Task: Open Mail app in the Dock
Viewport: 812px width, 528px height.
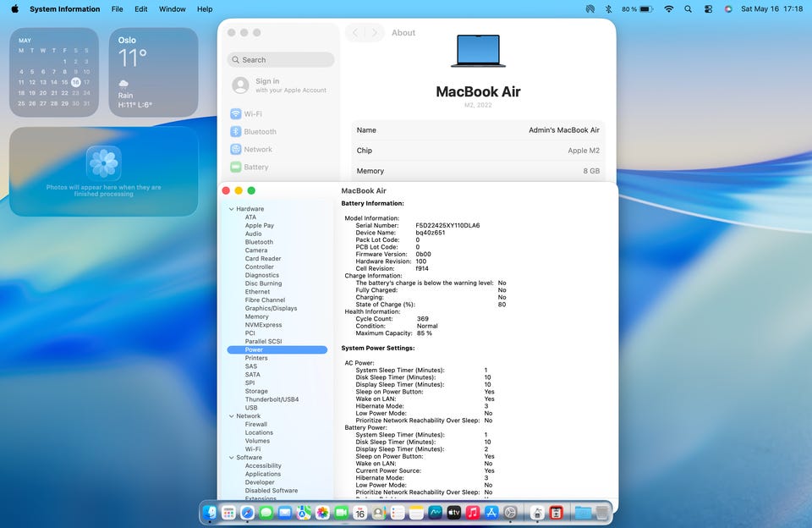Action: (x=285, y=513)
